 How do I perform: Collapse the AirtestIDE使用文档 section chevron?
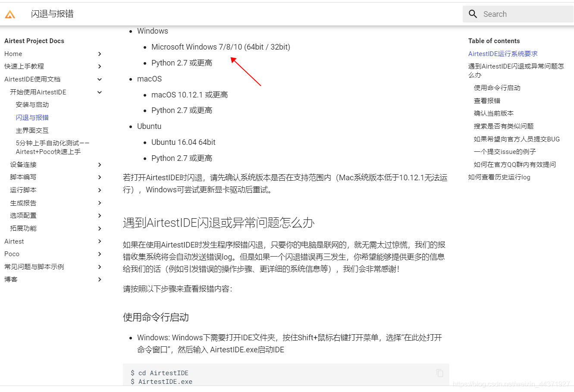100,79
